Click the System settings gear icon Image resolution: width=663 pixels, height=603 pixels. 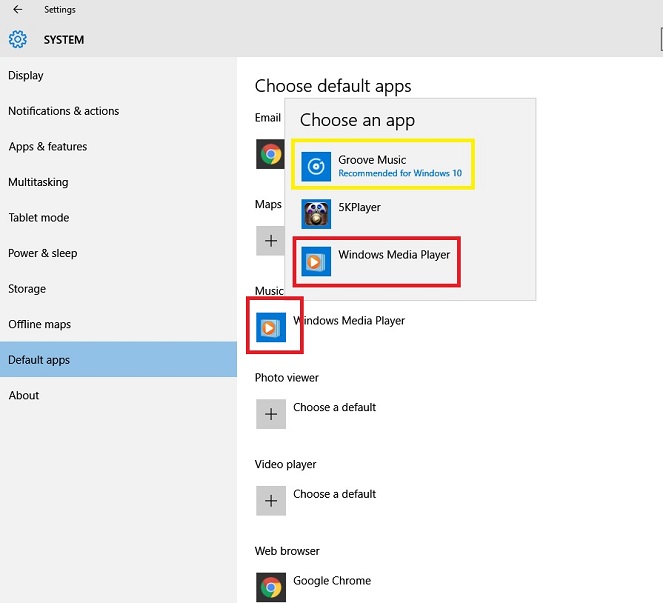coord(18,39)
